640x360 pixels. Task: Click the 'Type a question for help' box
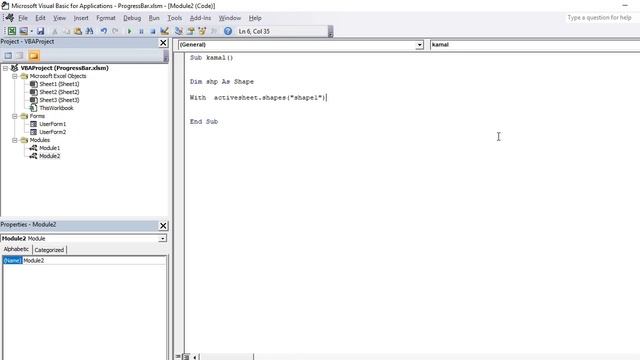point(600,18)
